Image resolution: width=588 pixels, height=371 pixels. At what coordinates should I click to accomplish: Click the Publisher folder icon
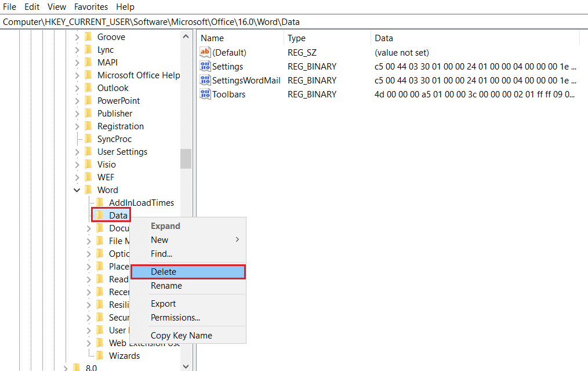click(x=89, y=113)
